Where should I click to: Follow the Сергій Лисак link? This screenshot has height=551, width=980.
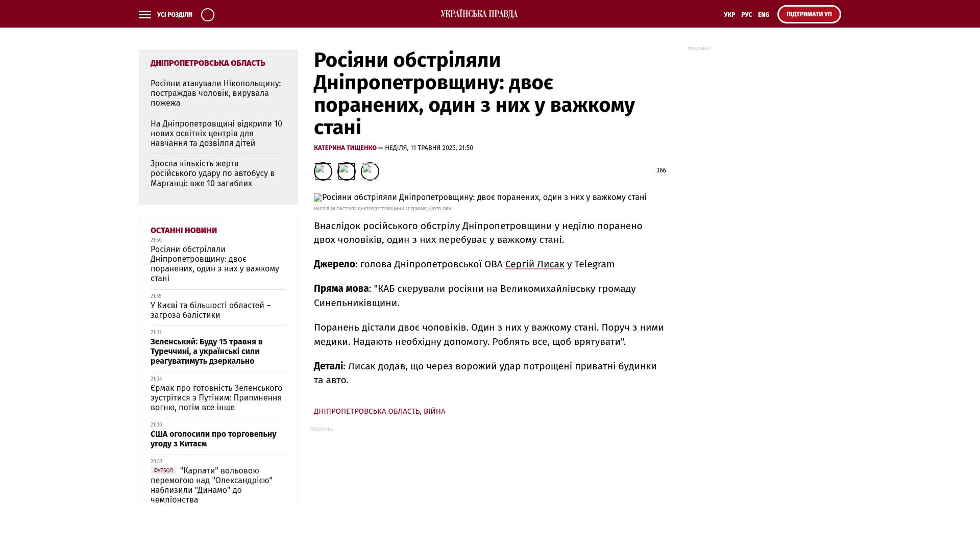pyautogui.click(x=534, y=264)
